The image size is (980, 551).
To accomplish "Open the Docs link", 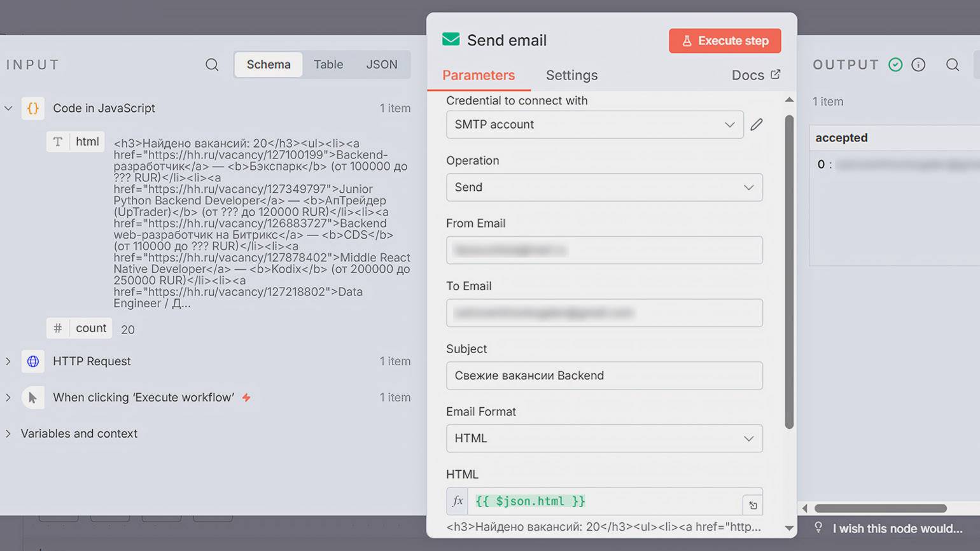I will (x=755, y=75).
